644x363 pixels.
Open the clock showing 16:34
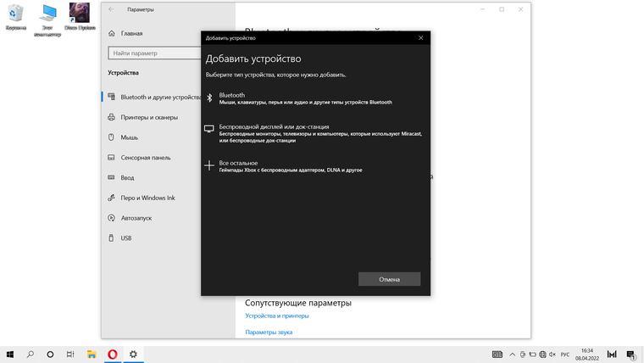(587, 355)
